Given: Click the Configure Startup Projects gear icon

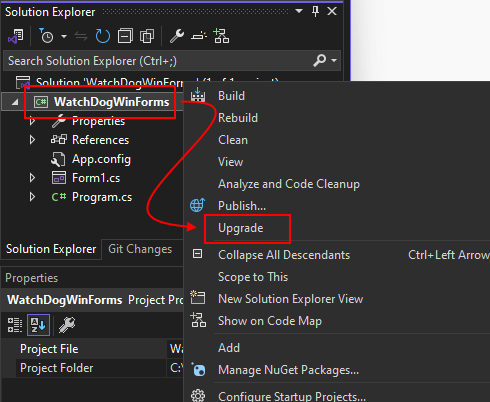Looking at the screenshot, I should click(198, 396).
